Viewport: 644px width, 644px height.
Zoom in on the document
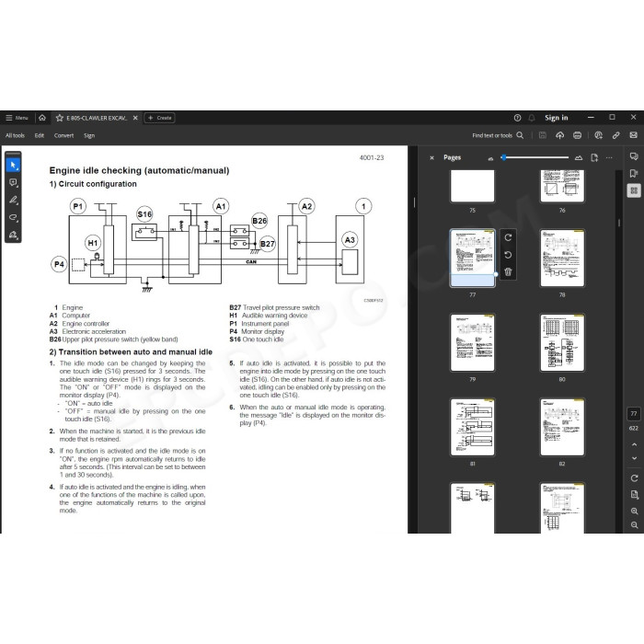click(634, 511)
